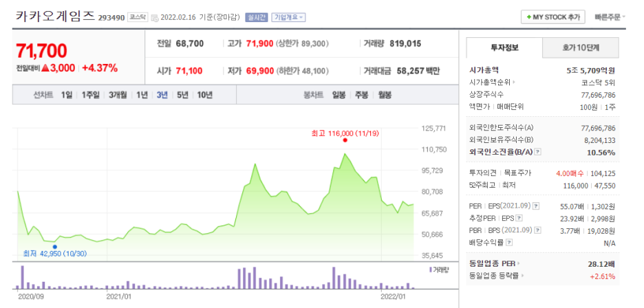
Task: Show the 월봉 monthly candle chart
Action: pyautogui.click(x=385, y=95)
